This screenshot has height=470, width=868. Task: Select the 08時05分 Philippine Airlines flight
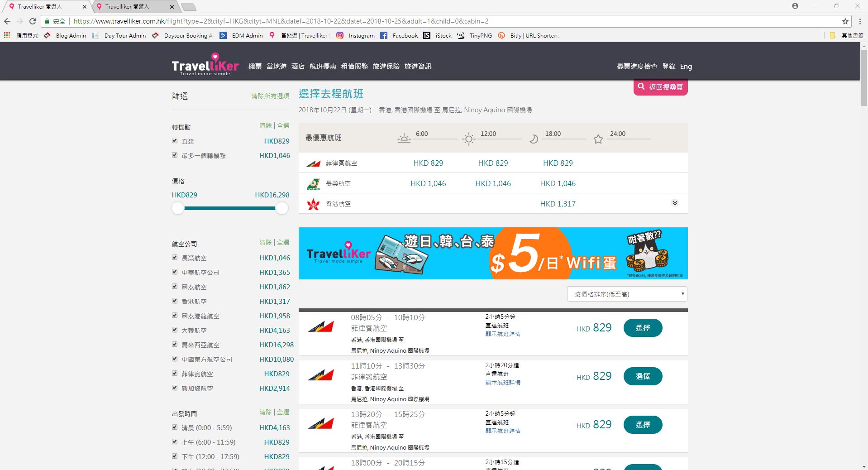click(x=643, y=328)
